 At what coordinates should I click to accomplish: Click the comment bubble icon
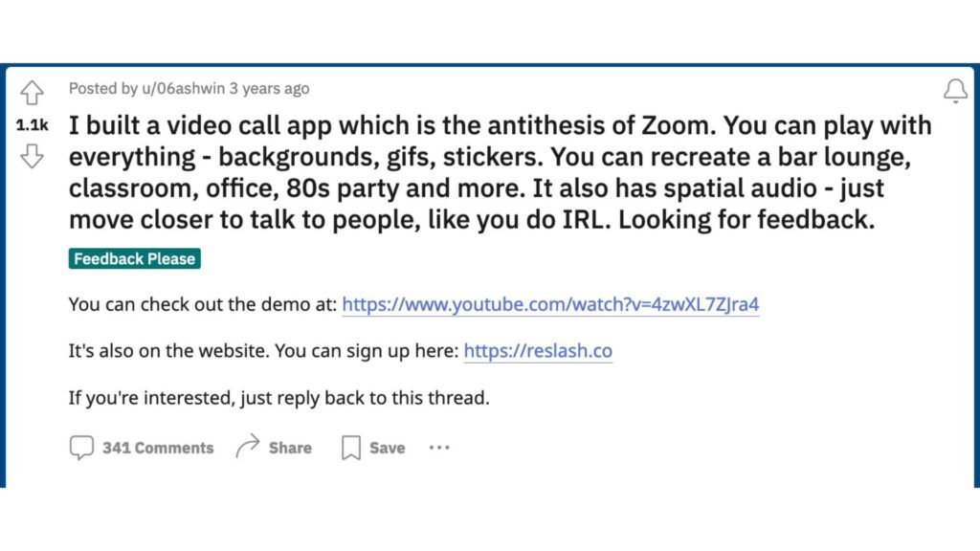point(81,448)
